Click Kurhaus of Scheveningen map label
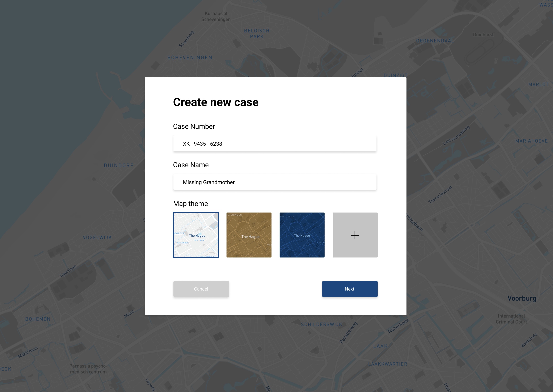This screenshot has width=553, height=392. (216, 16)
